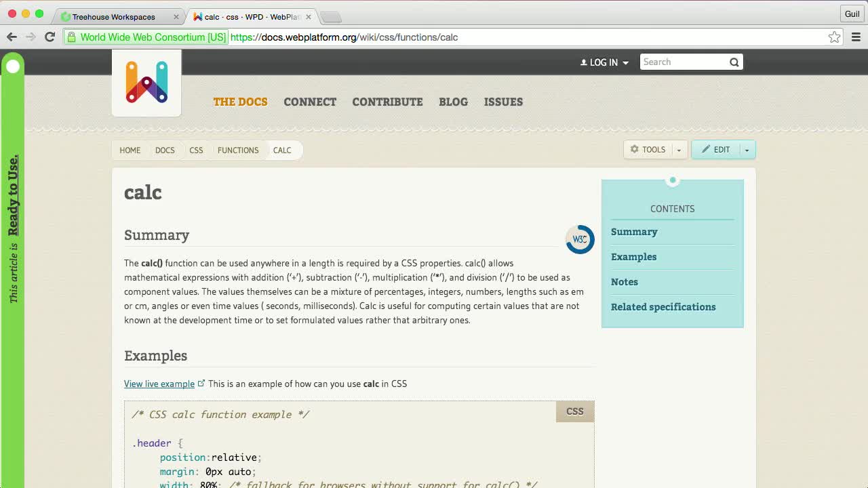Click the SSL certificate badge in address bar
The height and width of the screenshot is (488, 868).
coord(144,37)
